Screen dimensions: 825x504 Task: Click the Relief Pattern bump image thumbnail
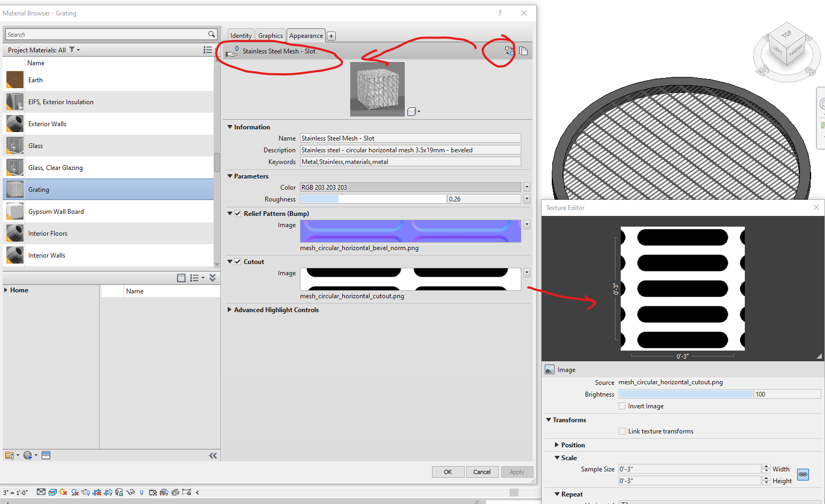click(411, 231)
